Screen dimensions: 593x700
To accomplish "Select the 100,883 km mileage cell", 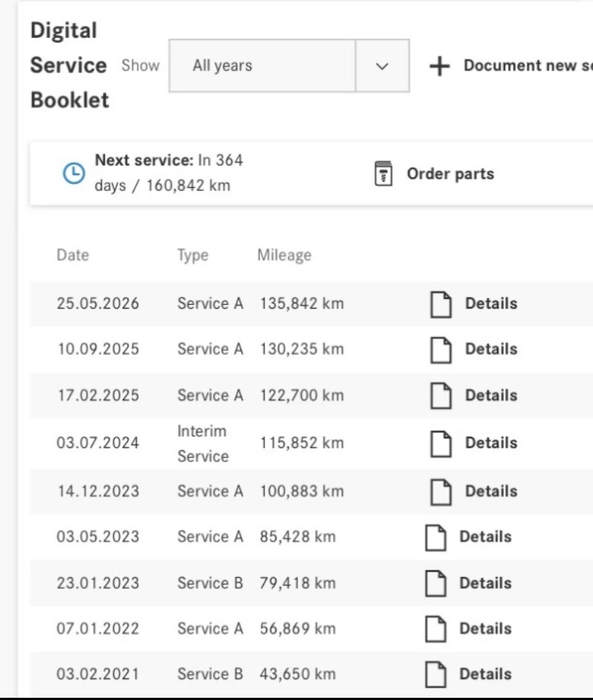I will click(x=302, y=491).
